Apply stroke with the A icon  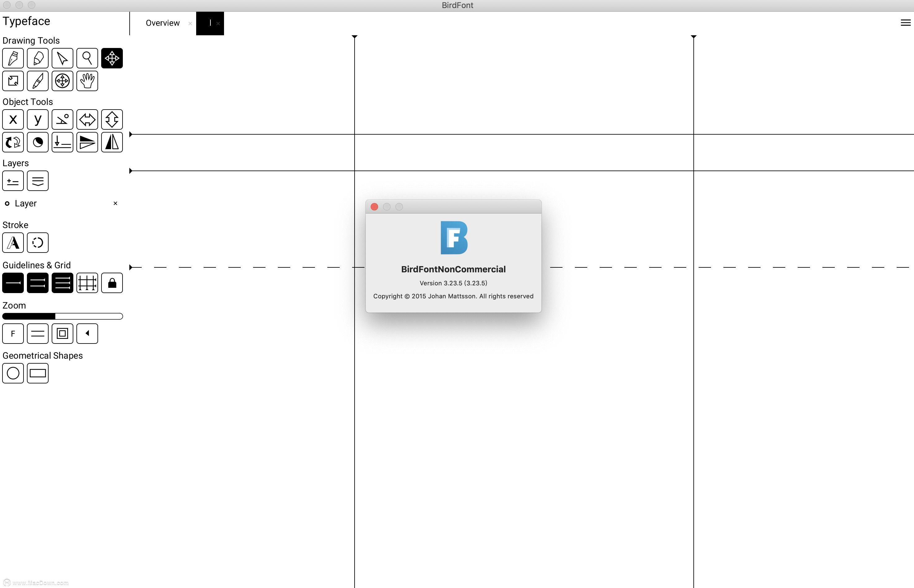[x=13, y=242]
